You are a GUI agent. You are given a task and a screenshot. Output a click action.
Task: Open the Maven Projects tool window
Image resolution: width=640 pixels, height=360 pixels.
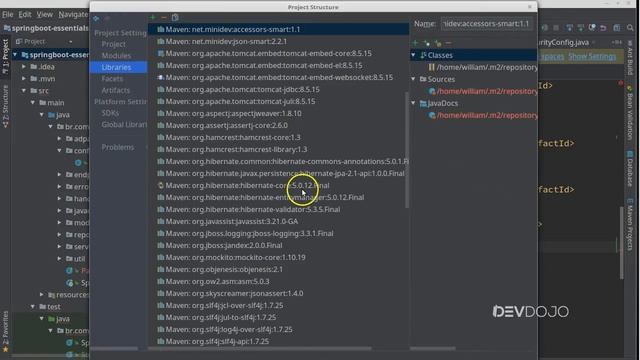(x=630, y=224)
